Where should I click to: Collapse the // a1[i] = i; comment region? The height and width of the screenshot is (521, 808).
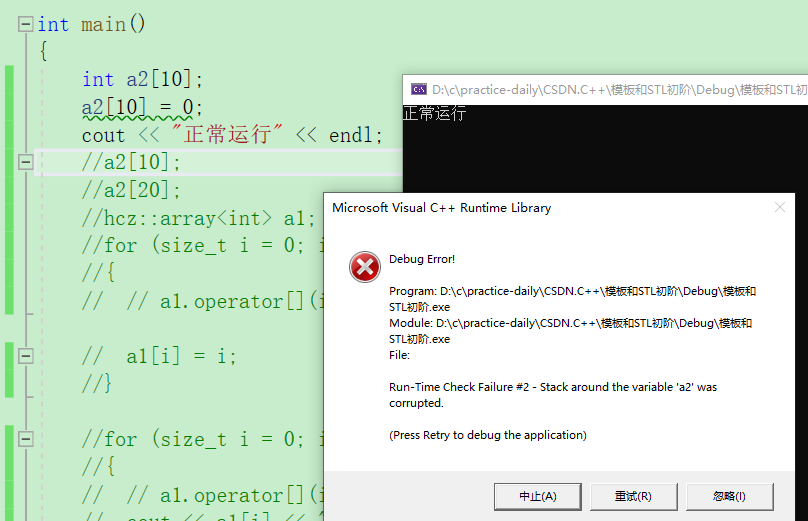26,356
